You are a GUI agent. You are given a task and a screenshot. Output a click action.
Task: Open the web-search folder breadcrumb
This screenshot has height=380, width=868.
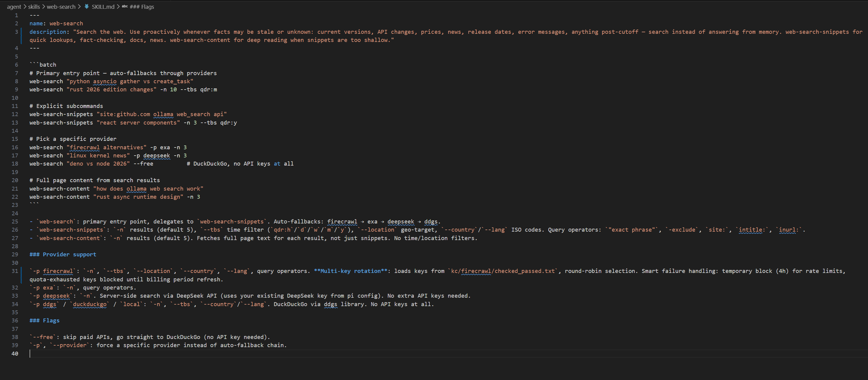pyautogui.click(x=61, y=7)
